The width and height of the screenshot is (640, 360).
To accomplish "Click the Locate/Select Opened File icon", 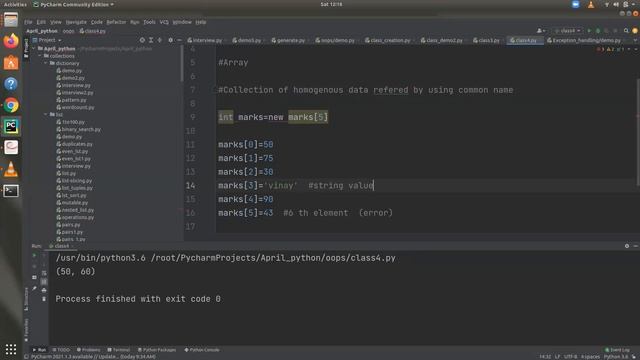I will tap(142, 40).
